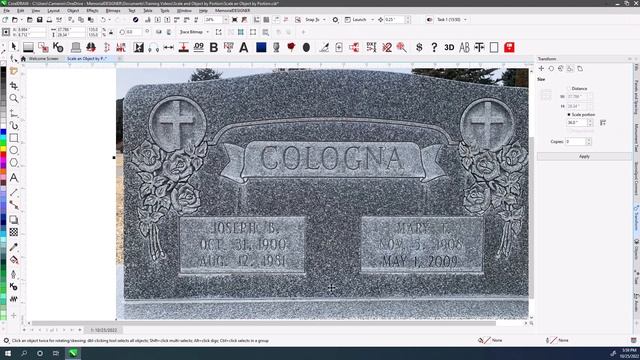This screenshot has height=360, width=640.
Task: Click the bold B icon in MemorialDESIGNER toolbar
Action: [213, 47]
